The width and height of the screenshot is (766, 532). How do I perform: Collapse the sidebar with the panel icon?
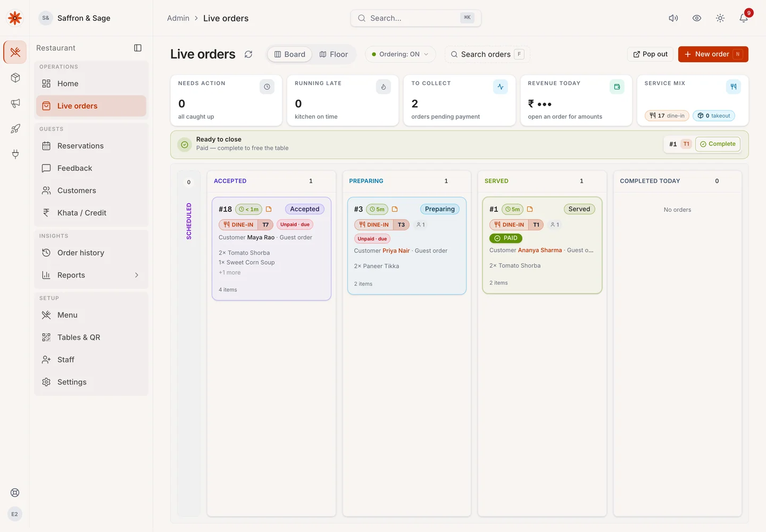[x=138, y=48]
